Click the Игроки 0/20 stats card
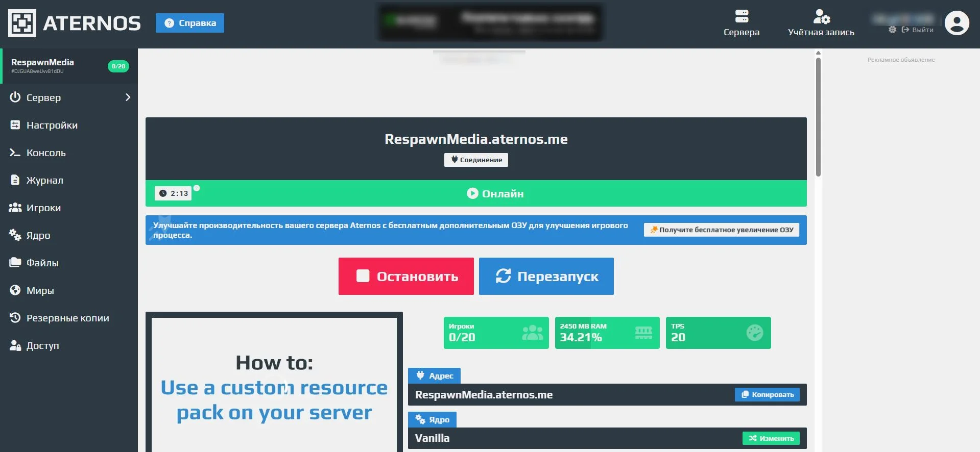 [x=496, y=333]
